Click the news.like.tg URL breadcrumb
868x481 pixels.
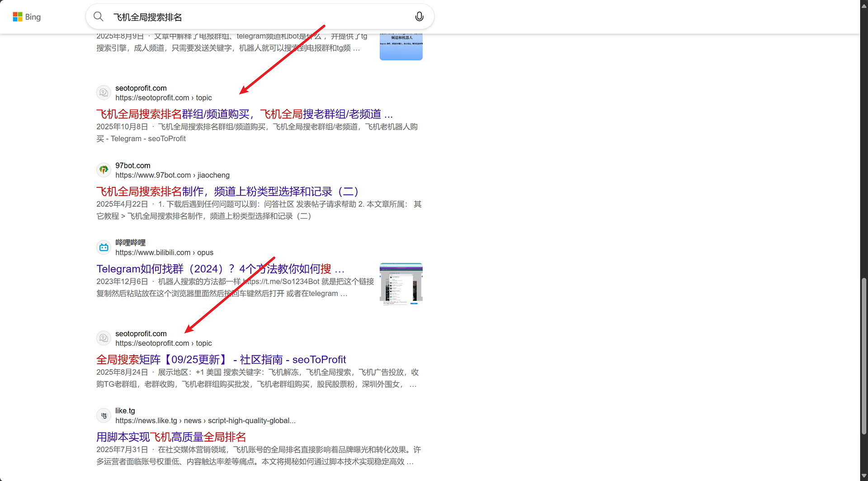pos(205,421)
